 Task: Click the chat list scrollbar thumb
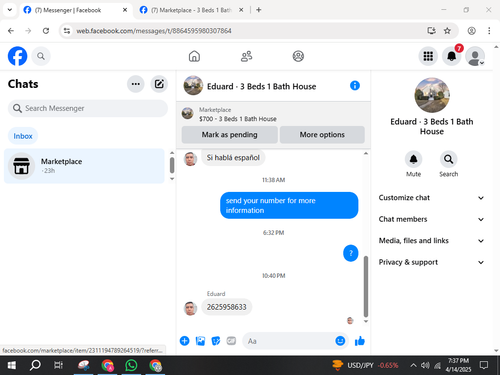click(x=172, y=165)
